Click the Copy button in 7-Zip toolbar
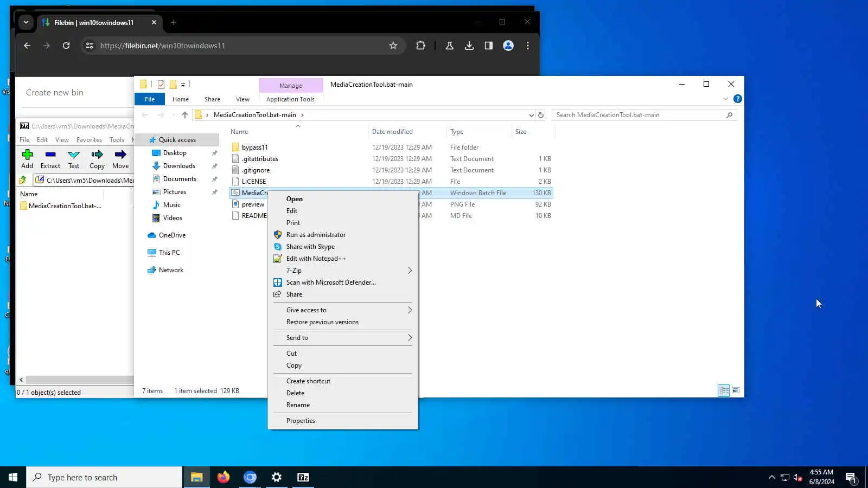This screenshot has height=488, width=868. [97, 159]
